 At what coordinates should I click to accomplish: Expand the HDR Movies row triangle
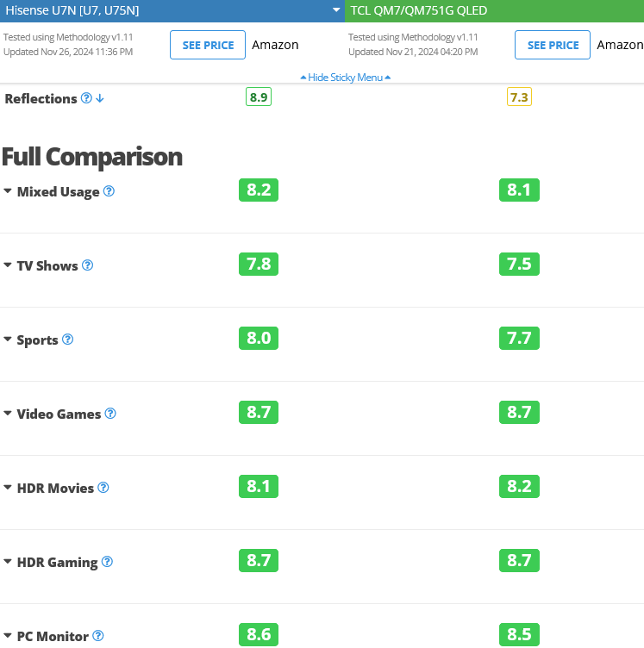8,487
